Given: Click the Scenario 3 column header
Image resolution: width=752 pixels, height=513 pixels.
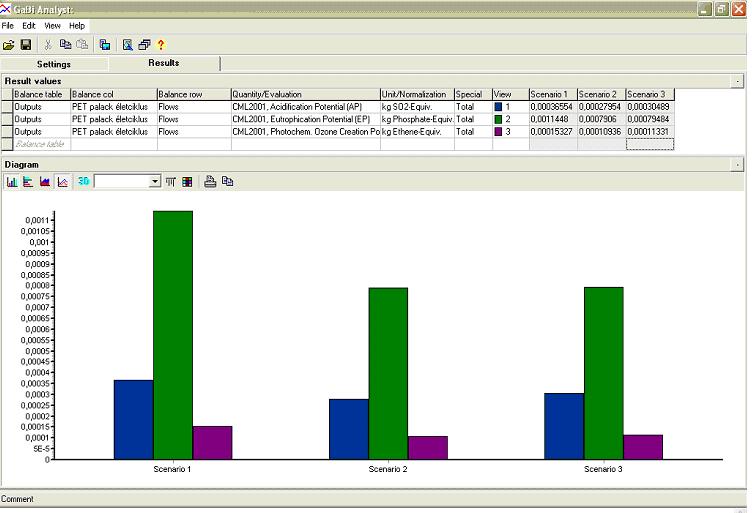Looking at the screenshot, I should click(650, 94).
